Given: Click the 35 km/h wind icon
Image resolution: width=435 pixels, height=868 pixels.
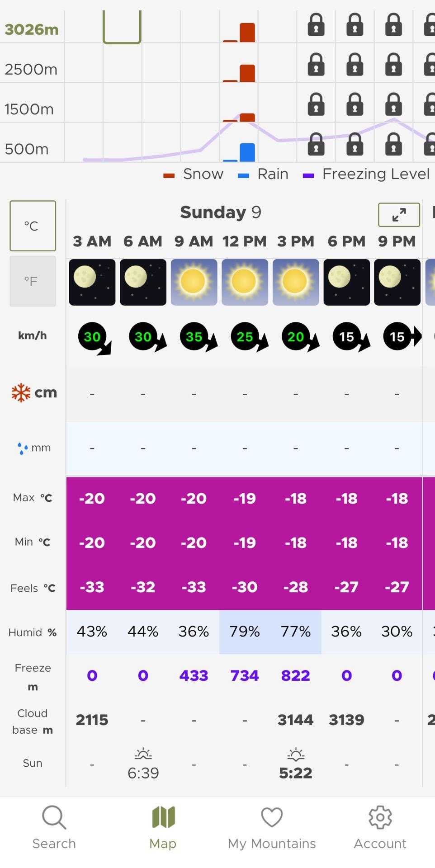Looking at the screenshot, I should coord(194,337).
